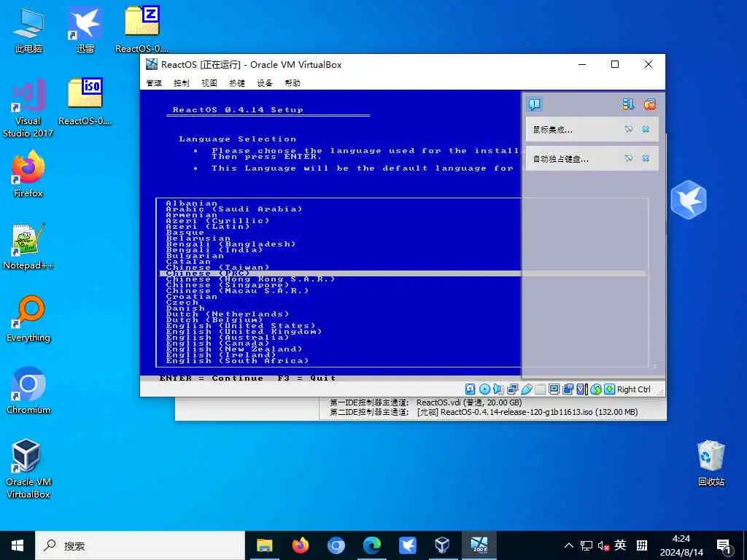747x560 pixels.
Task: Open the 设备 menu
Action: [265, 83]
